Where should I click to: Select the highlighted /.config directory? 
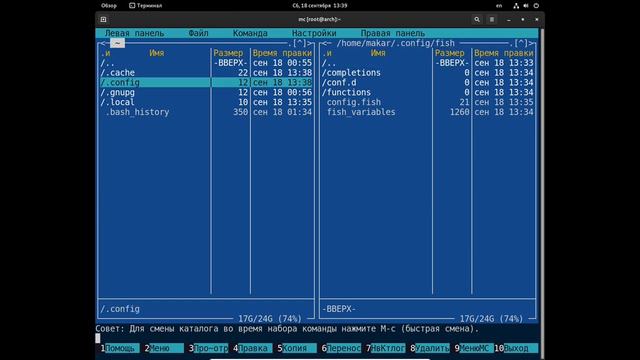[206, 82]
